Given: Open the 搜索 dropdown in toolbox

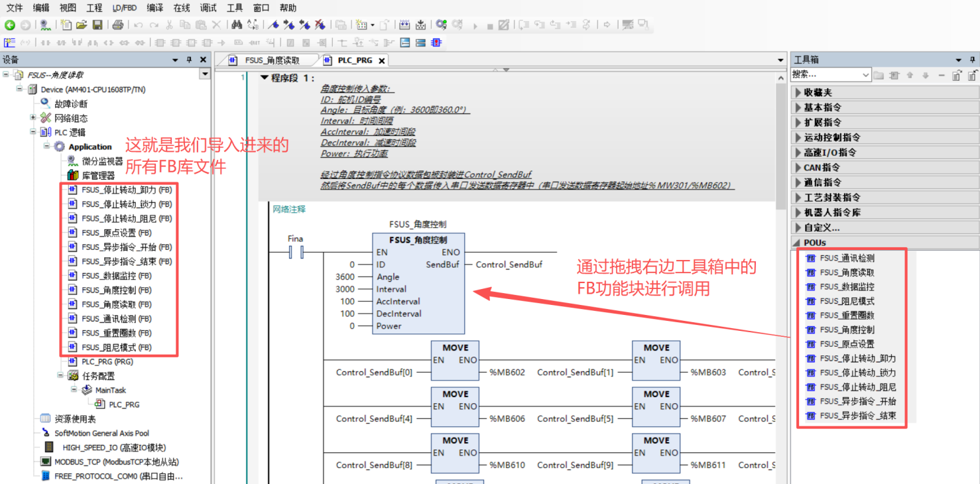Looking at the screenshot, I should (x=865, y=75).
